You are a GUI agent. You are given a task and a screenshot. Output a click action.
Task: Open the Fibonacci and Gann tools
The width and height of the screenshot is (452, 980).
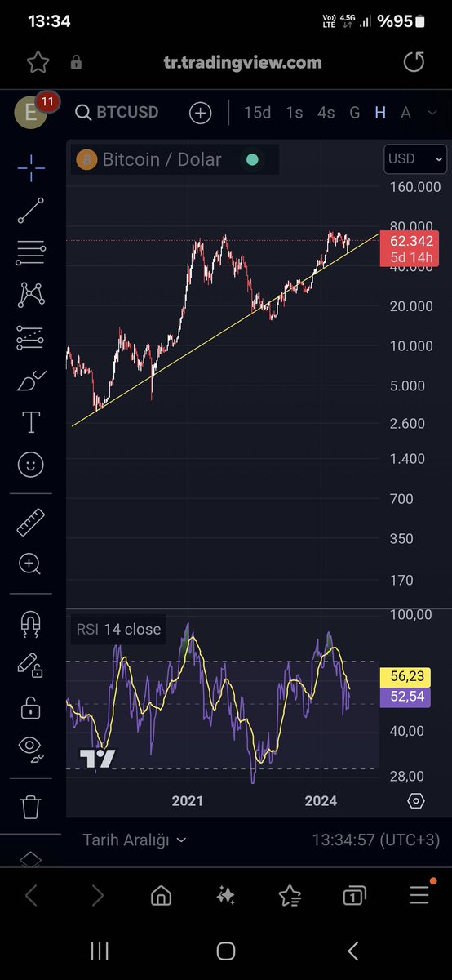31,253
